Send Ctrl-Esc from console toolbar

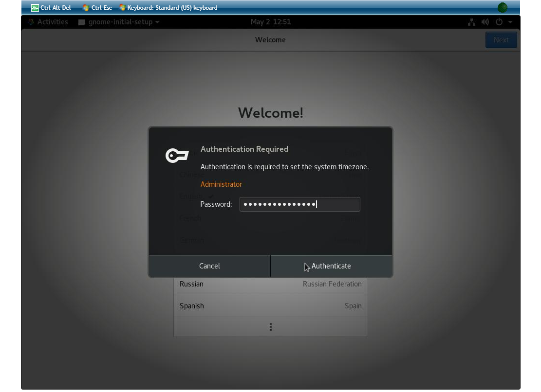(x=97, y=8)
